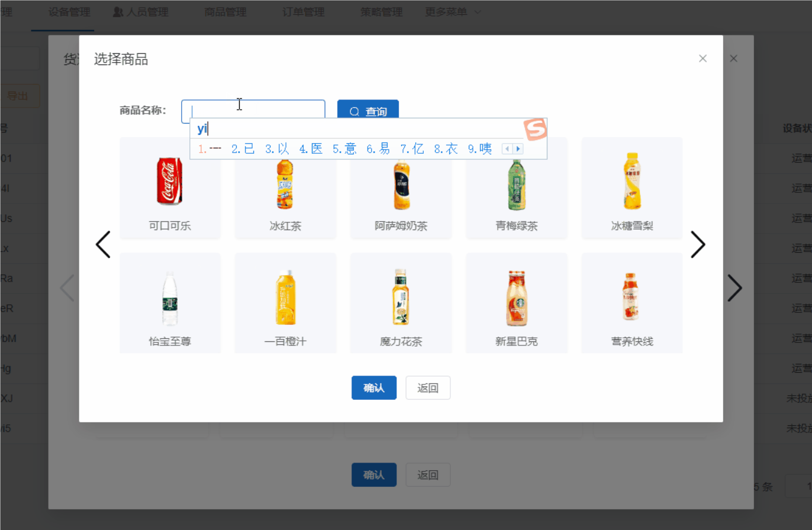
Task: Click 返回 in the background dialog
Action: (x=428, y=475)
